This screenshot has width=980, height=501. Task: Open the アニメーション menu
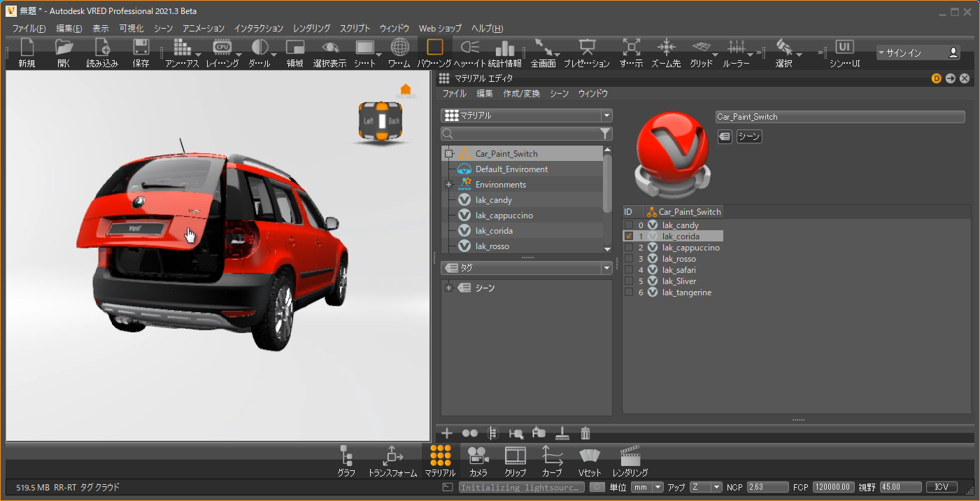[x=204, y=29]
